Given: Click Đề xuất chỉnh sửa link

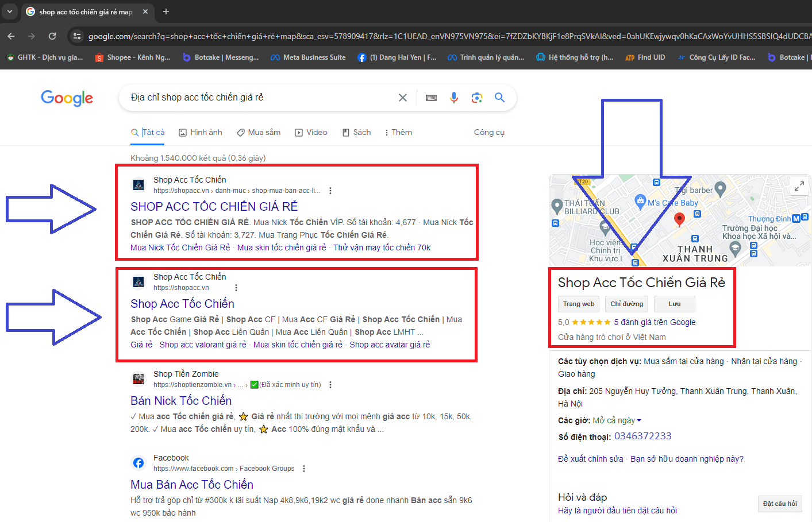Looking at the screenshot, I should [x=590, y=459].
